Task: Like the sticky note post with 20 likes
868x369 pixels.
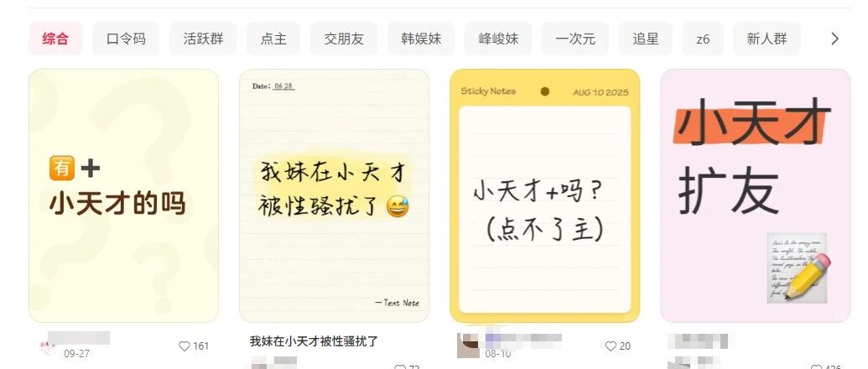Action: 611,346
